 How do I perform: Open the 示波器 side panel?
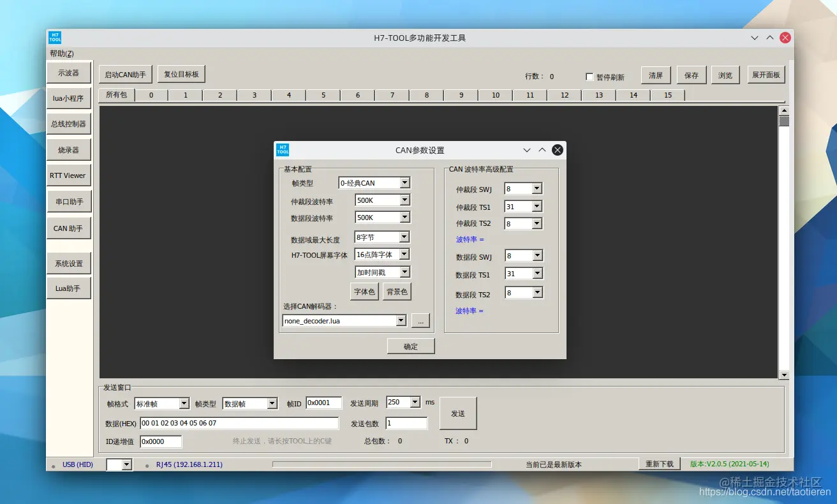point(69,73)
